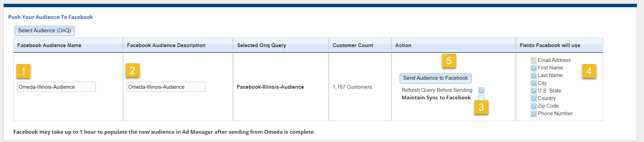Click the yellow number 2 callout marker
The image size is (644, 142).
point(133,70)
